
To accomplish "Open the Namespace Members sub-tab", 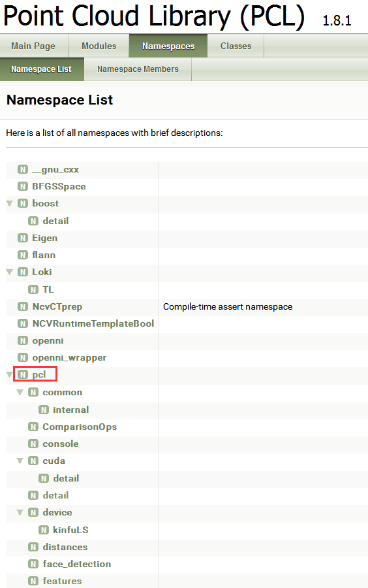I will click(x=138, y=69).
